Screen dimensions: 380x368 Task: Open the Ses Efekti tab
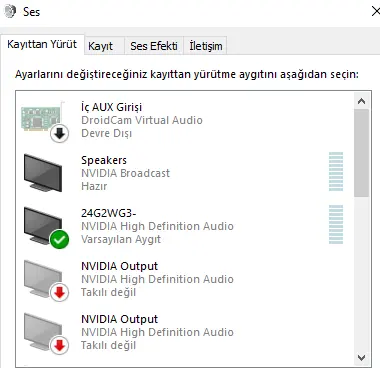tap(154, 46)
